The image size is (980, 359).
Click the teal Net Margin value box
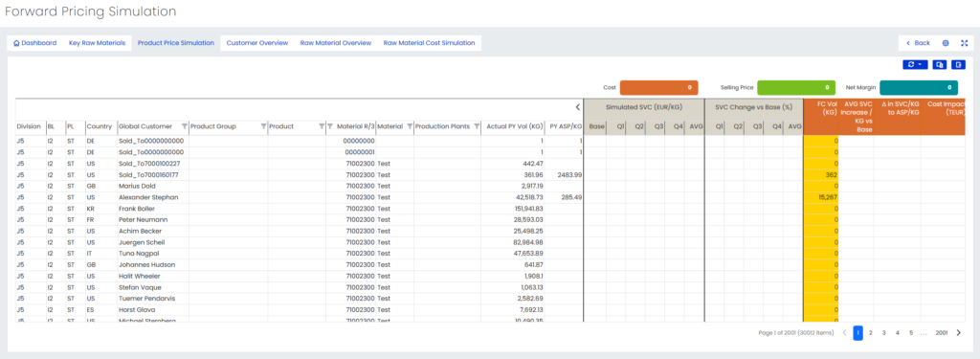(x=918, y=87)
